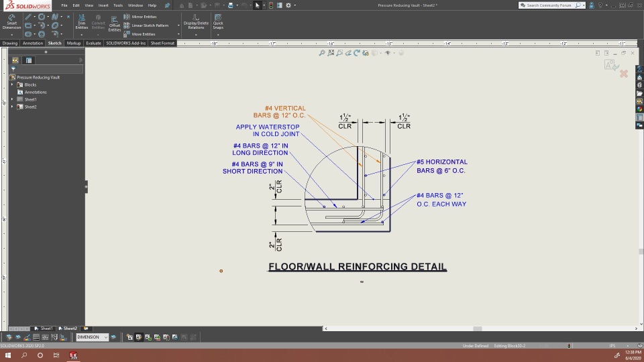
Task: Open Display/Delete Relations
Action: tap(196, 21)
